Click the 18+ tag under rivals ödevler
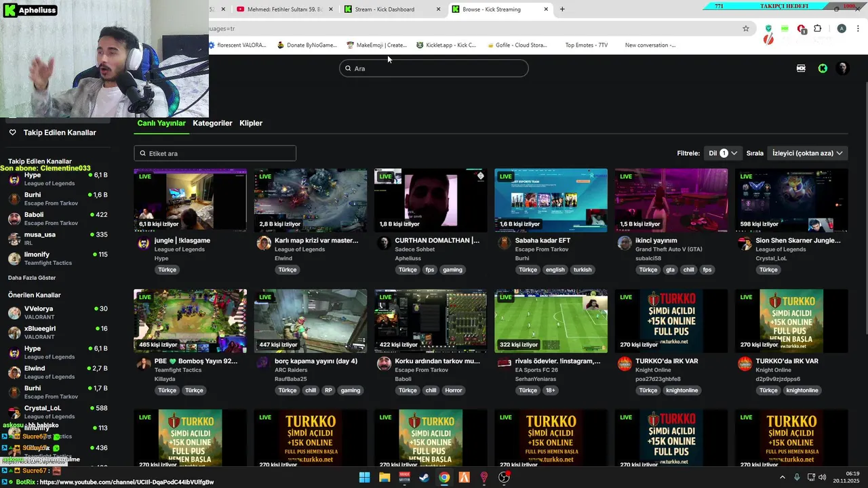 (x=551, y=390)
